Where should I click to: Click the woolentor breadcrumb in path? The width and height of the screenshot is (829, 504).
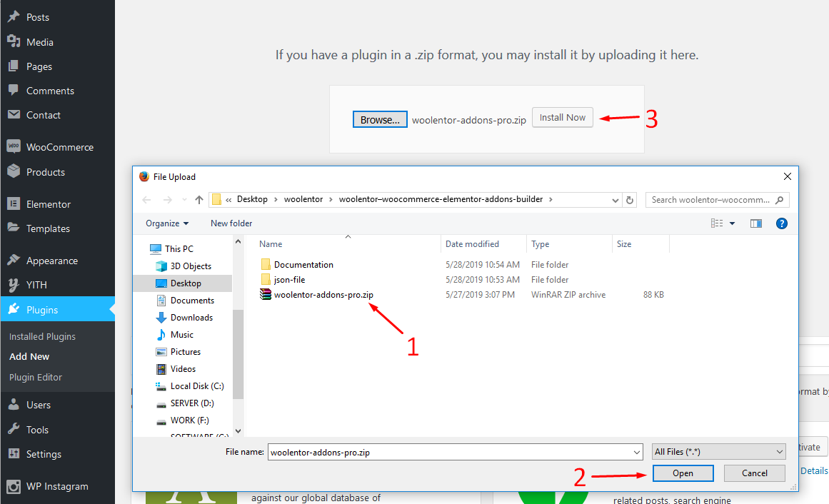click(x=303, y=199)
